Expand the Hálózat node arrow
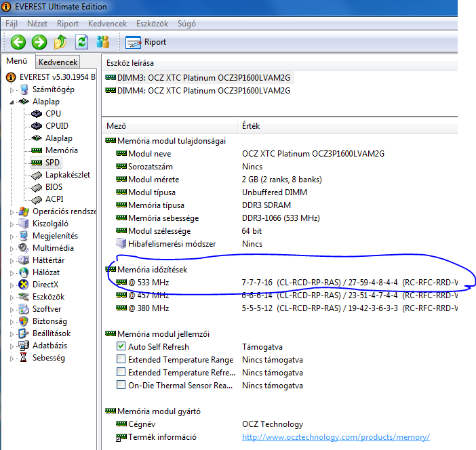This screenshot has height=450, width=476. tap(12, 273)
